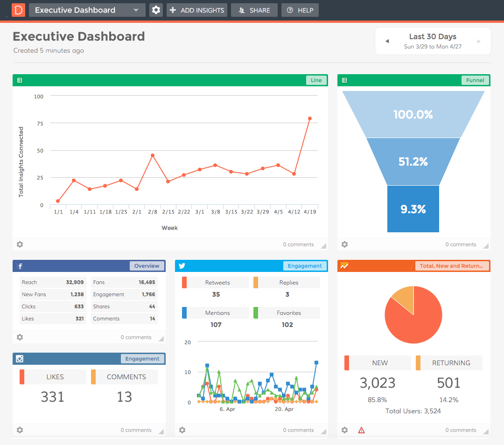Select the Line chart type label

[x=316, y=80]
